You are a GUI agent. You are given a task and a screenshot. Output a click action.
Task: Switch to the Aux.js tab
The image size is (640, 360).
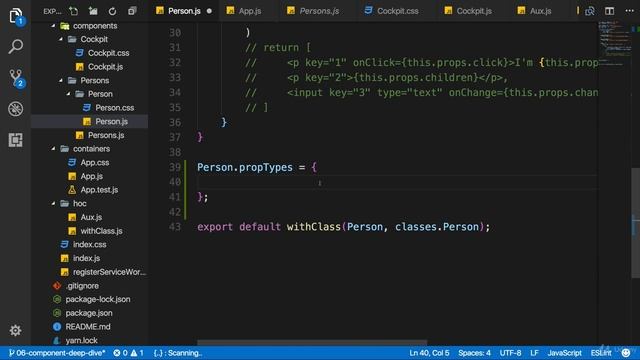click(540, 11)
